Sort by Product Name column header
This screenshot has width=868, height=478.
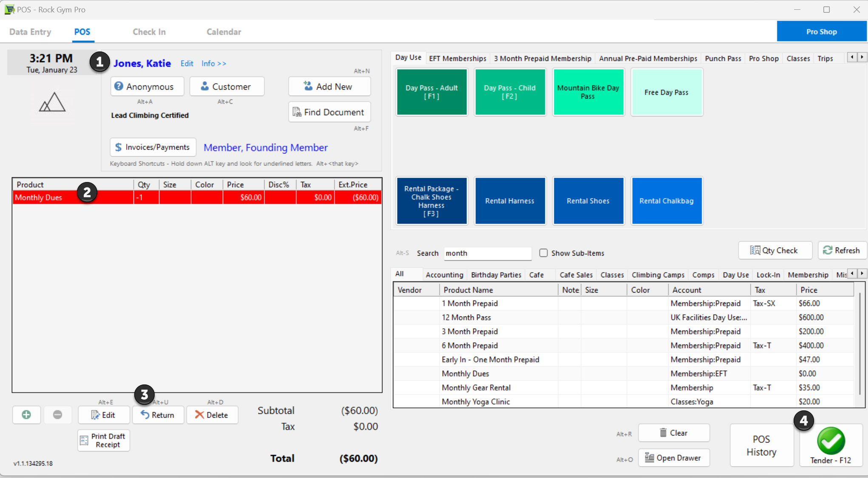(x=498, y=290)
